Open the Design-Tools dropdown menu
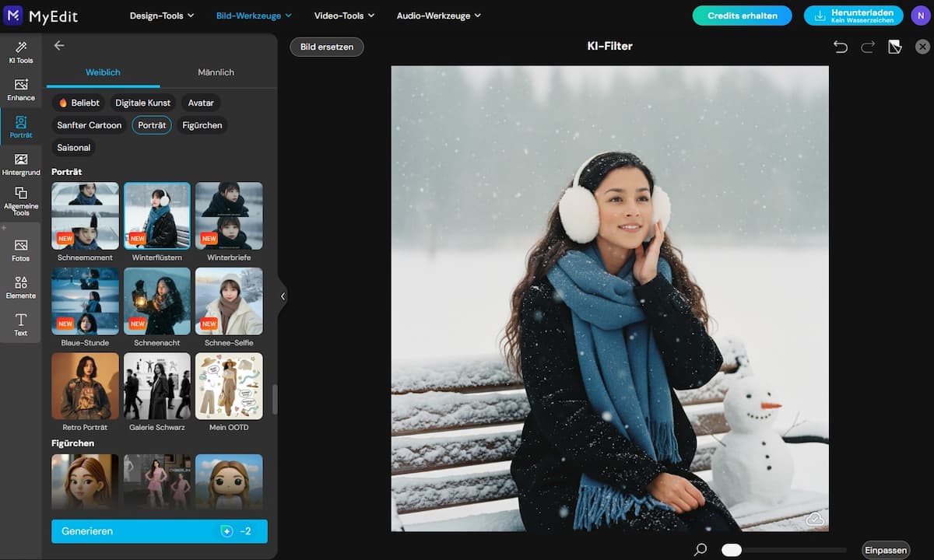Screen dimensions: 934x560 pos(161,15)
